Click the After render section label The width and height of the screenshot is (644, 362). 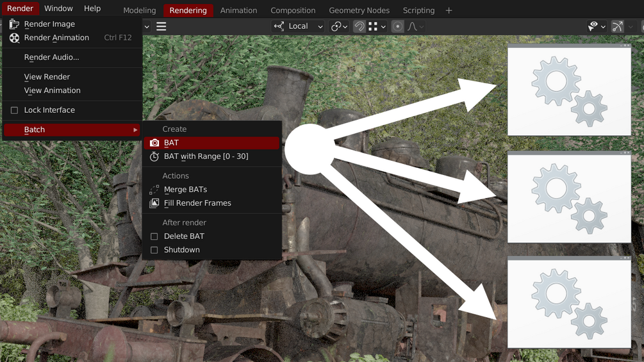[x=184, y=222]
